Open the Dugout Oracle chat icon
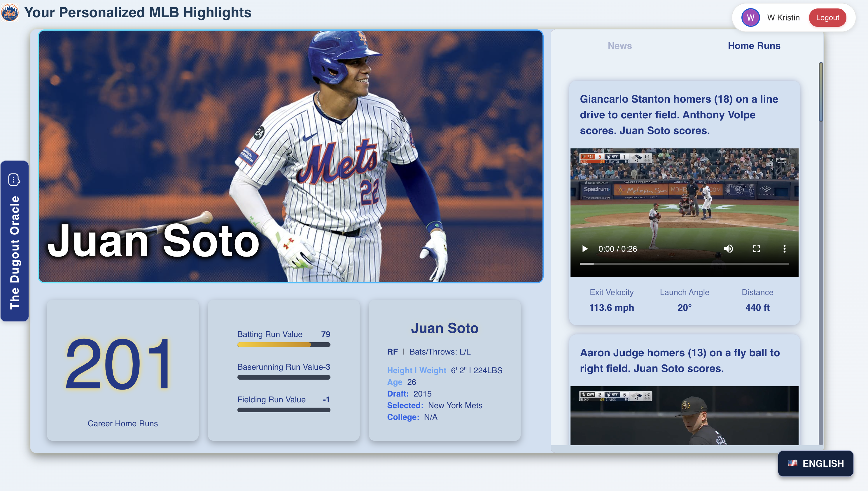Image resolution: width=868 pixels, height=491 pixels. [x=14, y=179]
